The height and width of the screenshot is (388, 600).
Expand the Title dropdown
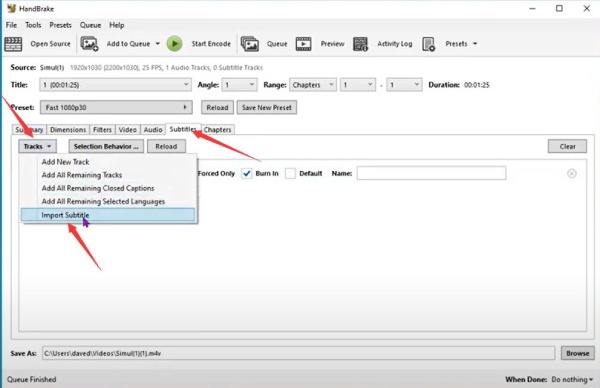pos(186,85)
